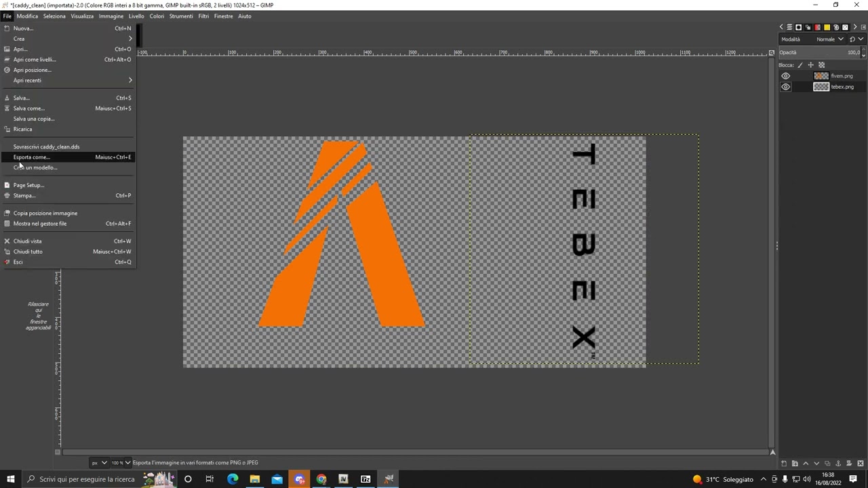Choose Ricarica menu entry
This screenshot has width=868, height=488.
pyautogui.click(x=68, y=129)
